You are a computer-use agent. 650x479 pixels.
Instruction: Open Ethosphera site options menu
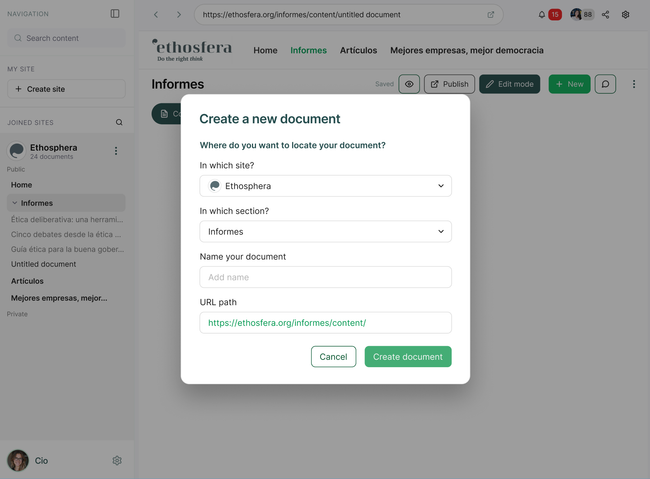click(116, 151)
